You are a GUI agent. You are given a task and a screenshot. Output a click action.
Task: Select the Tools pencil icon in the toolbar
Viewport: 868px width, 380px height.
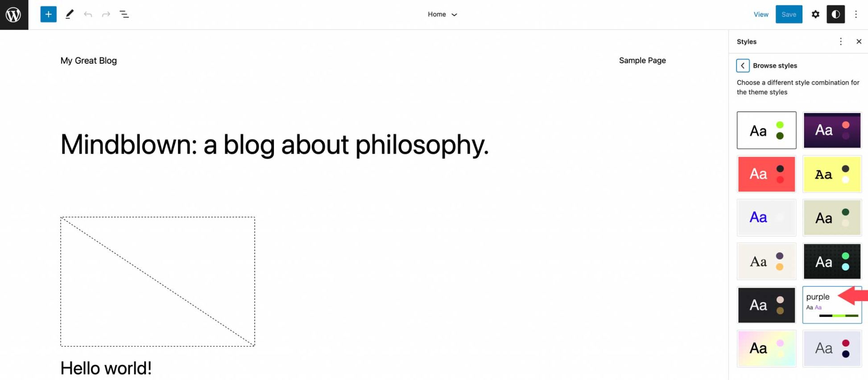point(70,14)
